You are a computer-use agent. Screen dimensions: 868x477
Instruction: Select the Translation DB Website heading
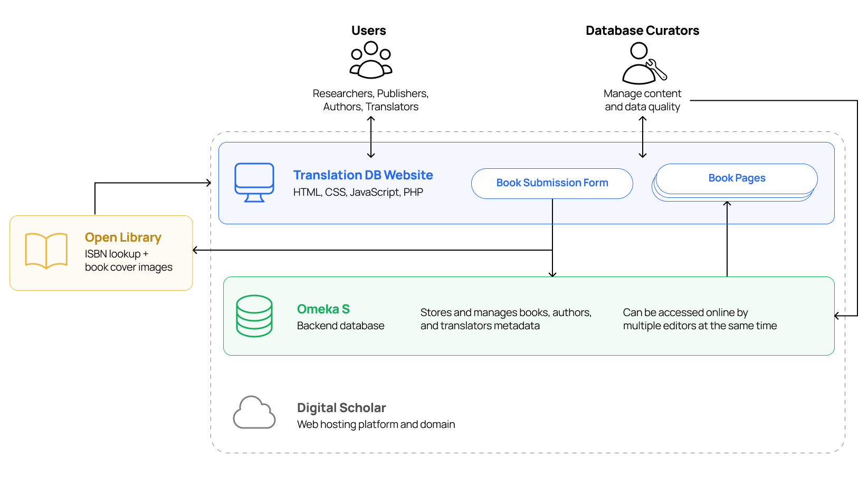[x=363, y=175]
